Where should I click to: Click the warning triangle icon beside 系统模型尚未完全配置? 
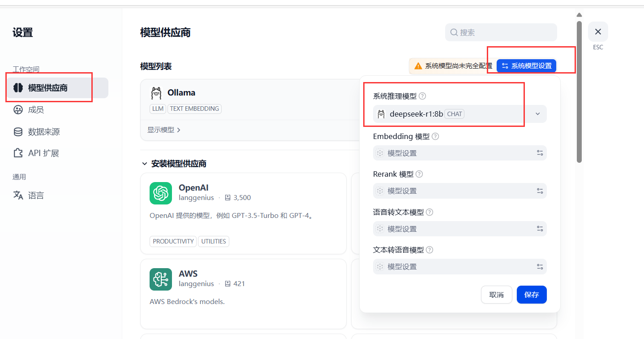click(418, 66)
